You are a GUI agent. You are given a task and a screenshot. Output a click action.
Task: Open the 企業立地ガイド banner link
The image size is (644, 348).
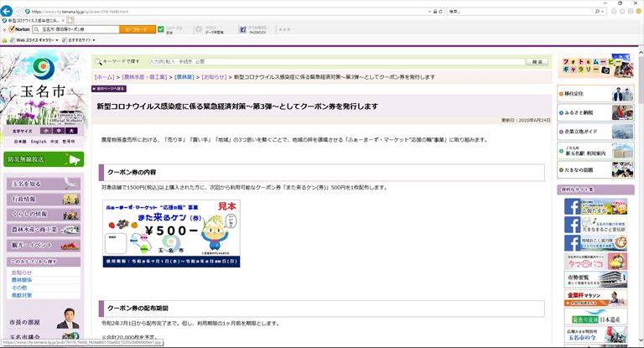click(x=595, y=132)
